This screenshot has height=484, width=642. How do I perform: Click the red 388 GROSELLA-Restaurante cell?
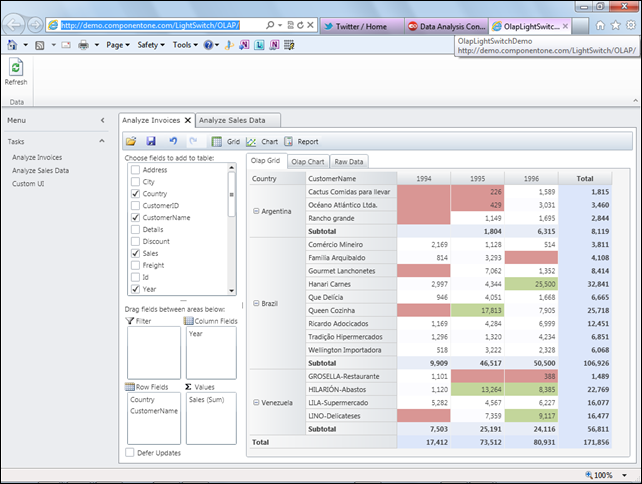coord(531,376)
